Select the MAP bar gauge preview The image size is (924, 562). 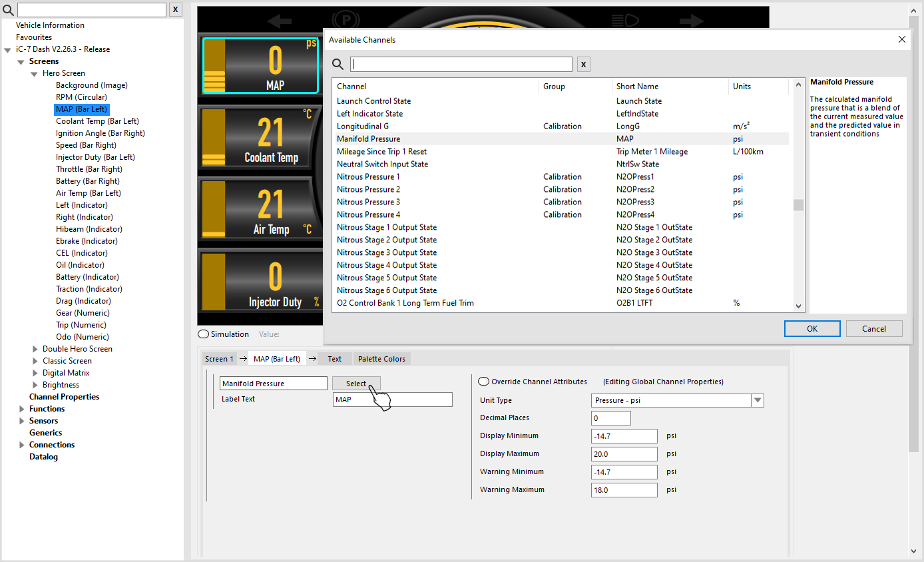[260, 65]
